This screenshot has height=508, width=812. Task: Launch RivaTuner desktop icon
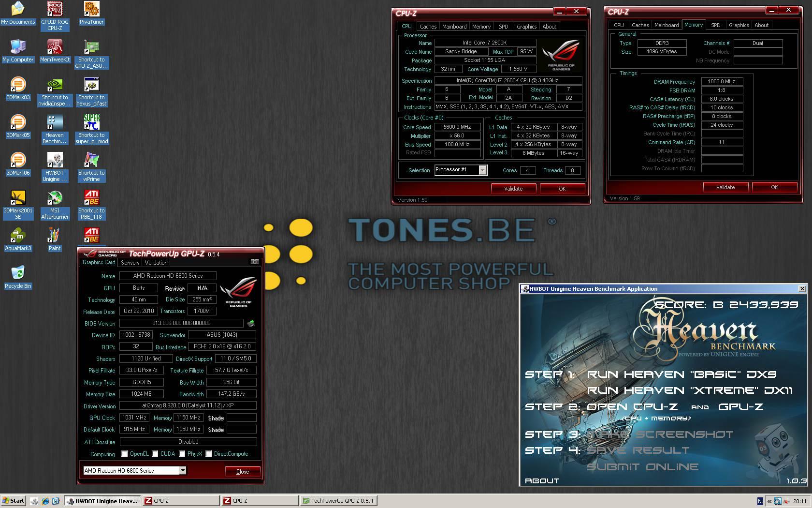pyautogui.click(x=91, y=13)
